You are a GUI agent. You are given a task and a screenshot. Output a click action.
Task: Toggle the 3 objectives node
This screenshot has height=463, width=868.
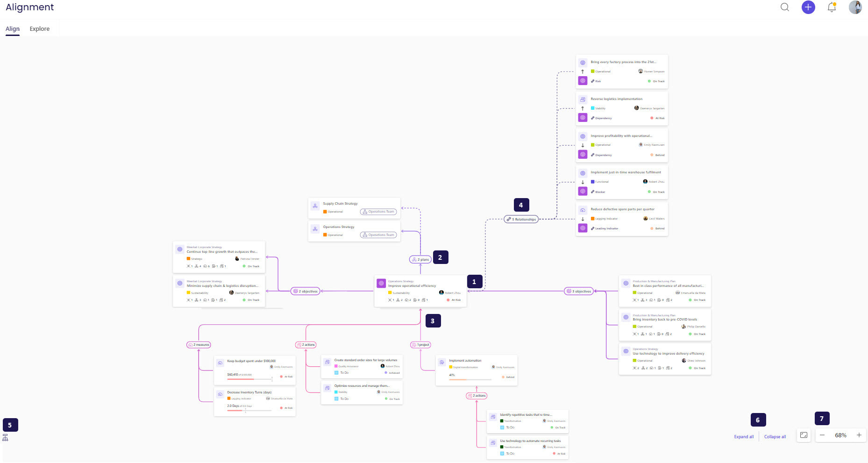(579, 291)
